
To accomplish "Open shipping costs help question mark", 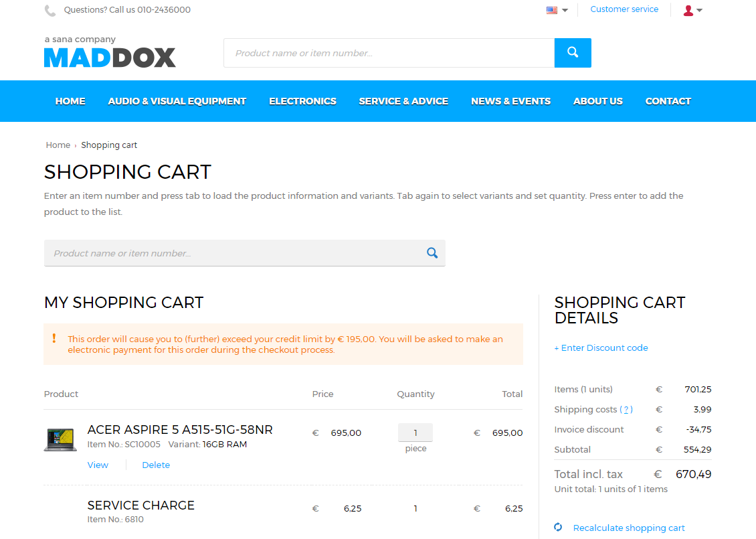I will [x=626, y=410].
